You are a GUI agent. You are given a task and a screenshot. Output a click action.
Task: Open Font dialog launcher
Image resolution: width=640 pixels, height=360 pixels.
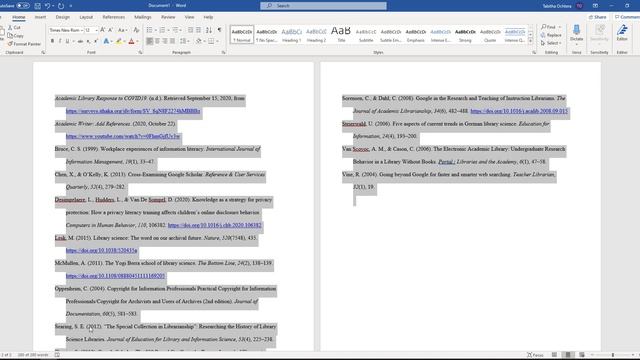[x=140, y=53]
